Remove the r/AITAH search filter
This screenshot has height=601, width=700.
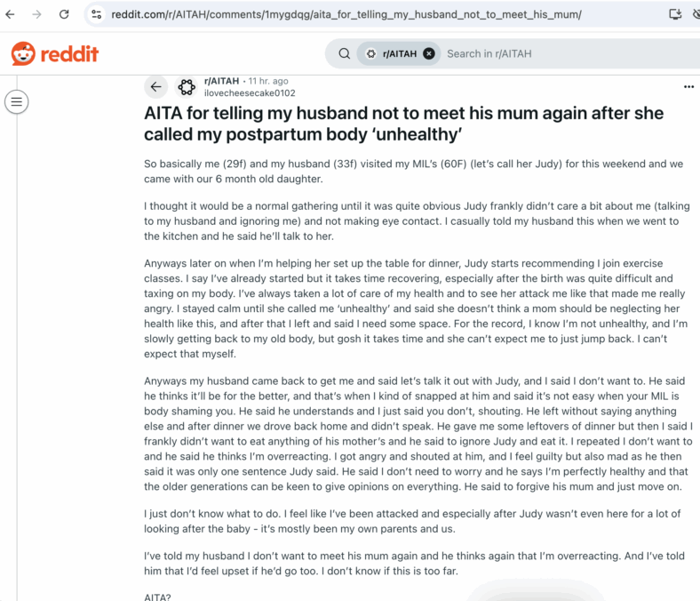[x=429, y=53]
